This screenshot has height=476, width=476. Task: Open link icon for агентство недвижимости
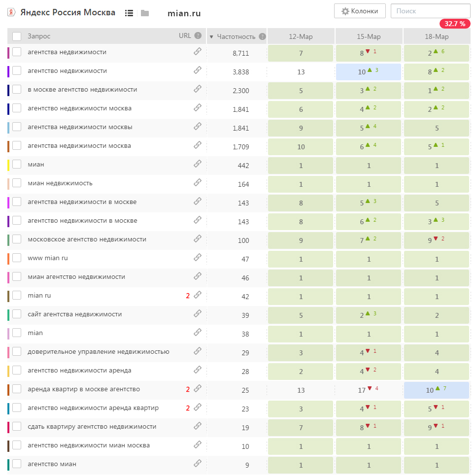[198, 70]
